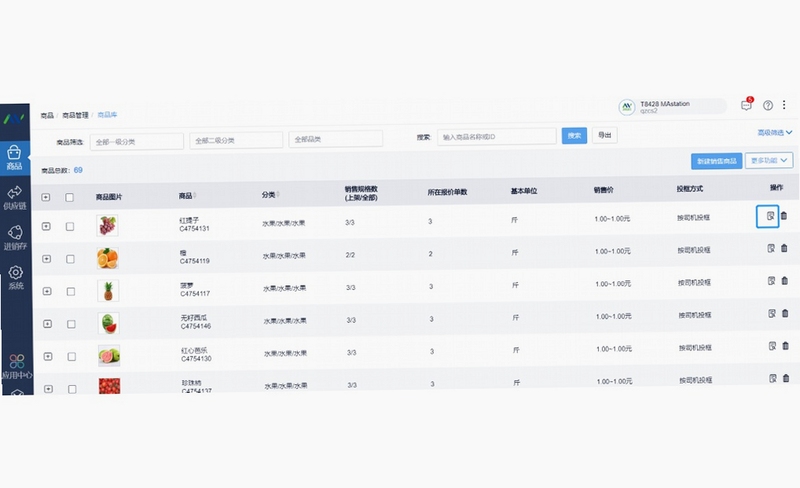This screenshot has height=488, width=800.
Task: Open details icon for 红心芭乐 C4754130
Action: click(772, 346)
